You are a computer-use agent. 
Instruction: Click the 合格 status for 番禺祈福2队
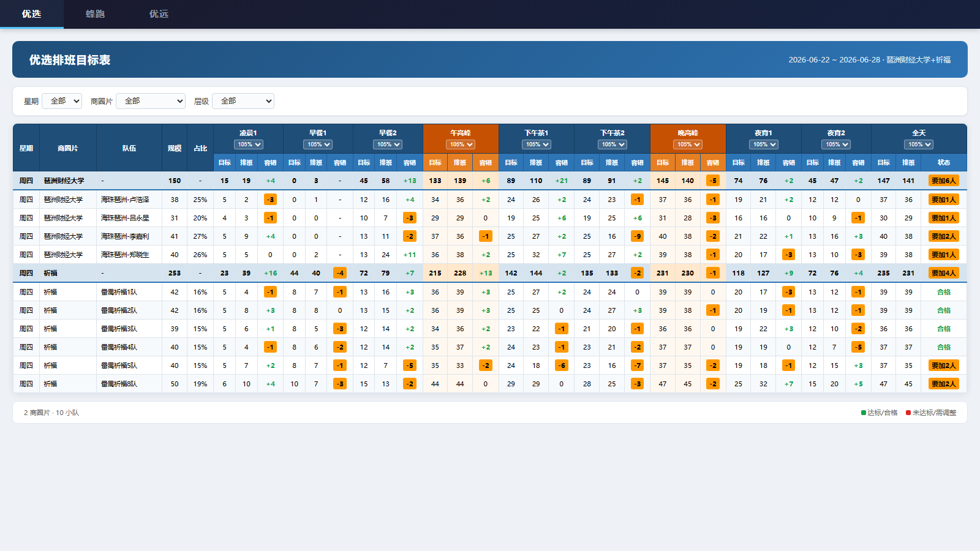tap(944, 310)
